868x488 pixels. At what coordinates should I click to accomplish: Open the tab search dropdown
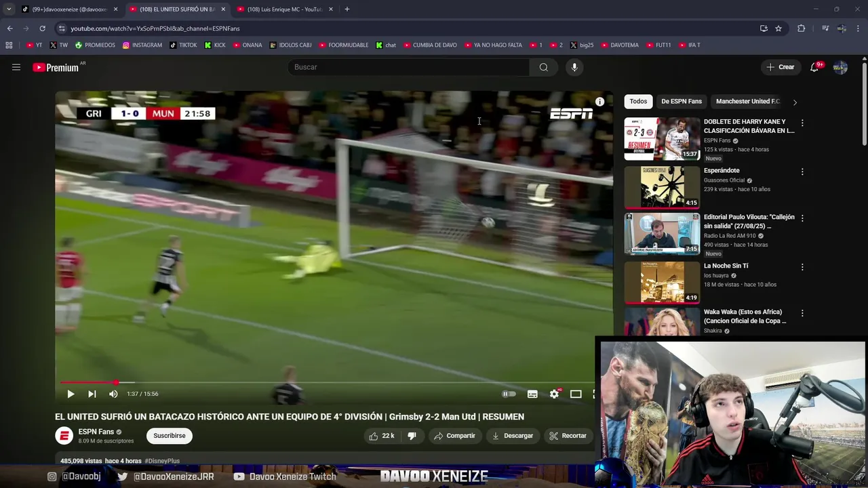9,9
